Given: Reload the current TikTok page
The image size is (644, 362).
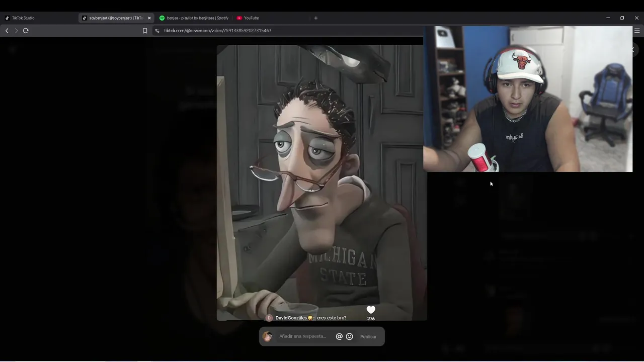Looking at the screenshot, I should click(26, 31).
